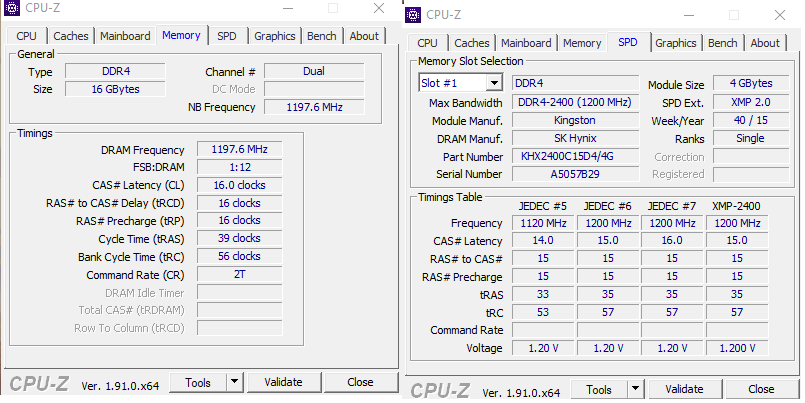
Task: Click JEDEC #7 CAS# Latency 16.0 cell
Action: [672, 241]
